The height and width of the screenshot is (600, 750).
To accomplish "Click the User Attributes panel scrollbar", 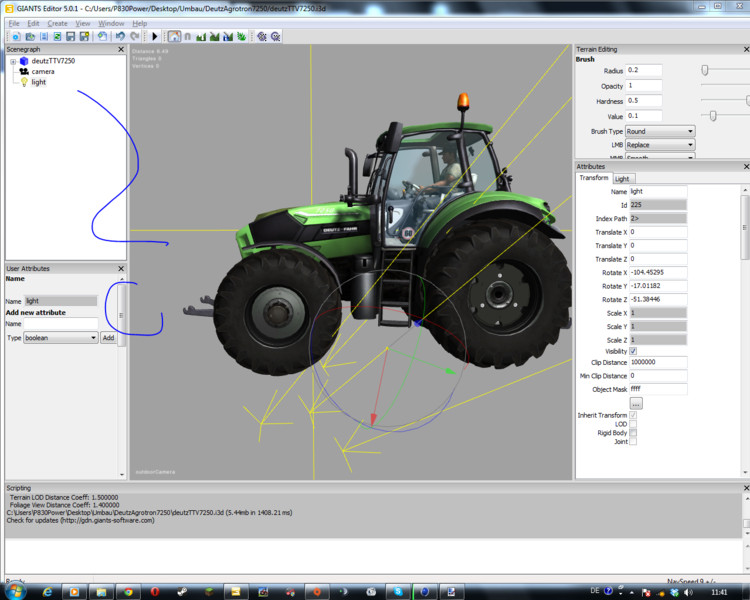I will pos(121,315).
